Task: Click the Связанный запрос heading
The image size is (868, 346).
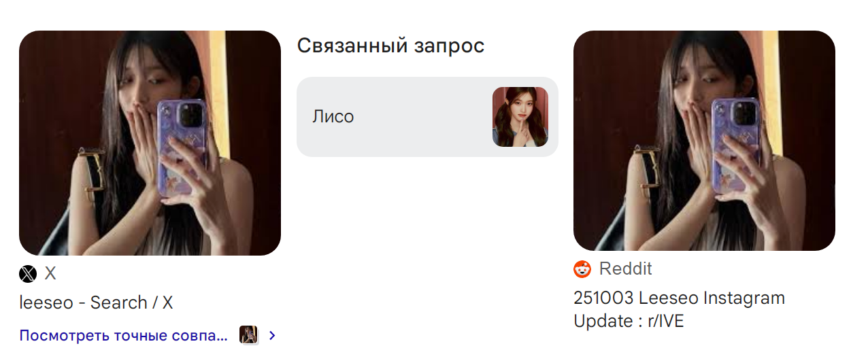Action: tap(390, 46)
